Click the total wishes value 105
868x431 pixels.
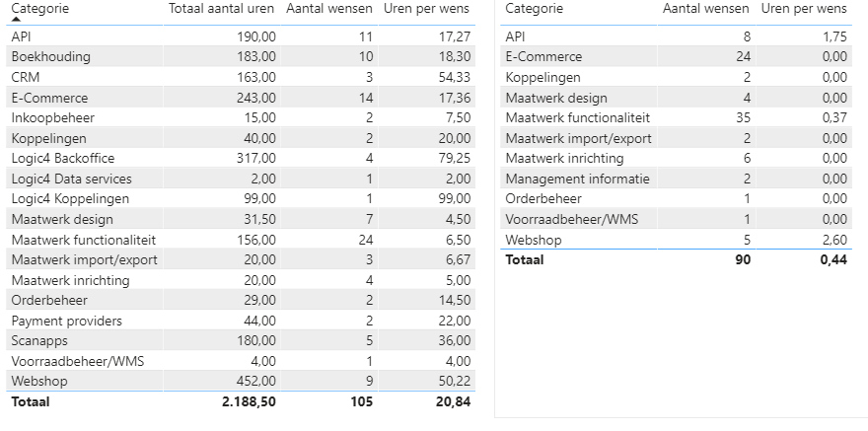tap(361, 402)
